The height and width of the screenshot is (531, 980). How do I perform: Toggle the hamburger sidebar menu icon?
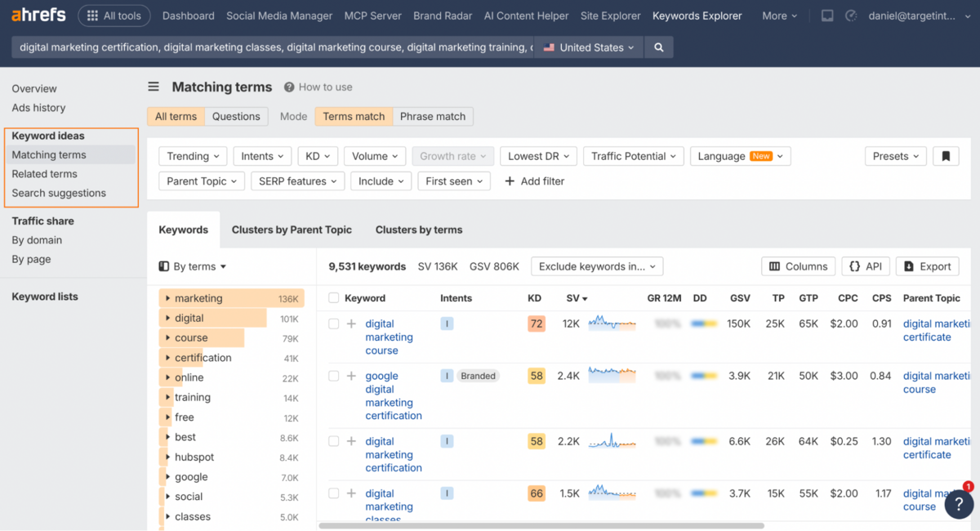153,87
